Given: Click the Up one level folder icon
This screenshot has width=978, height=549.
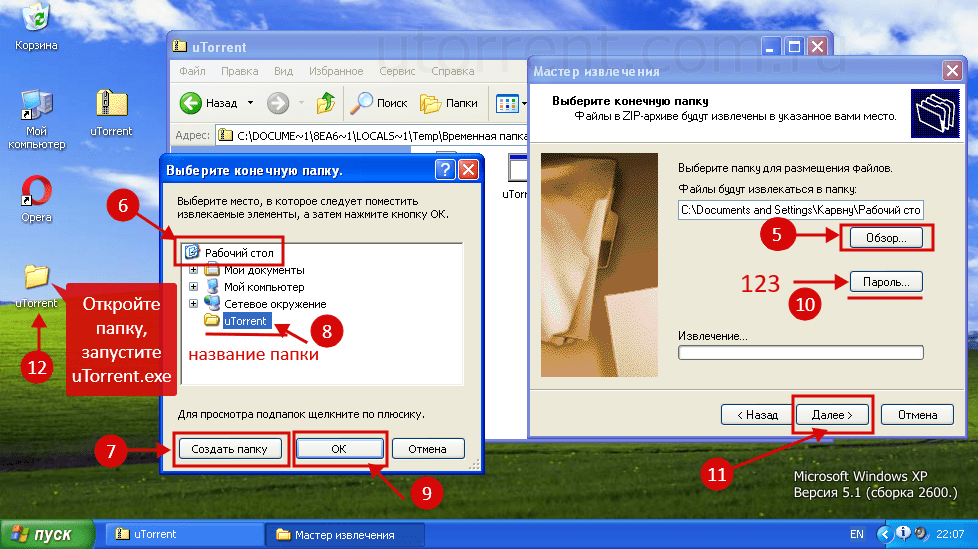Looking at the screenshot, I should coord(326,103).
